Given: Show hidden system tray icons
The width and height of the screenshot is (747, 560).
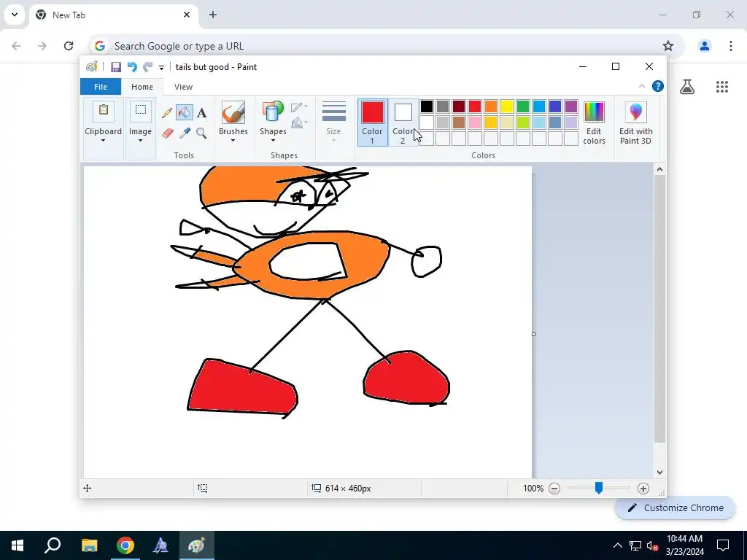Looking at the screenshot, I should pos(617,545).
